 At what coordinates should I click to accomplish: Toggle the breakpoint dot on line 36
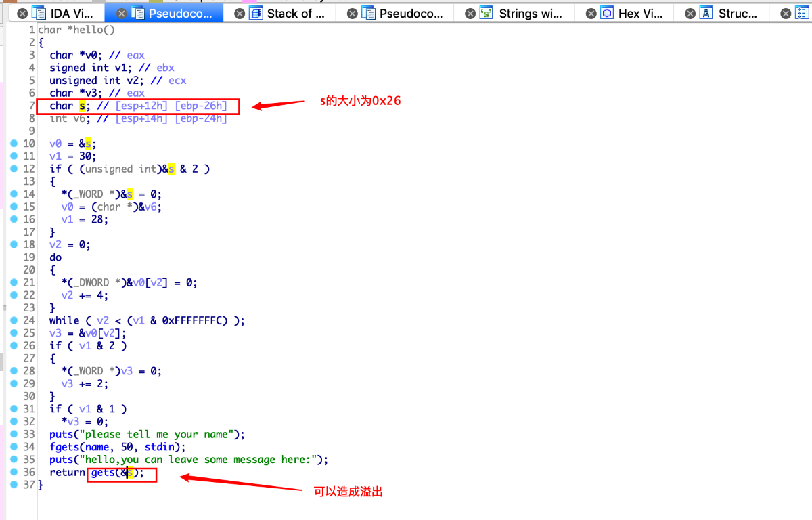[x=14, y=472]
